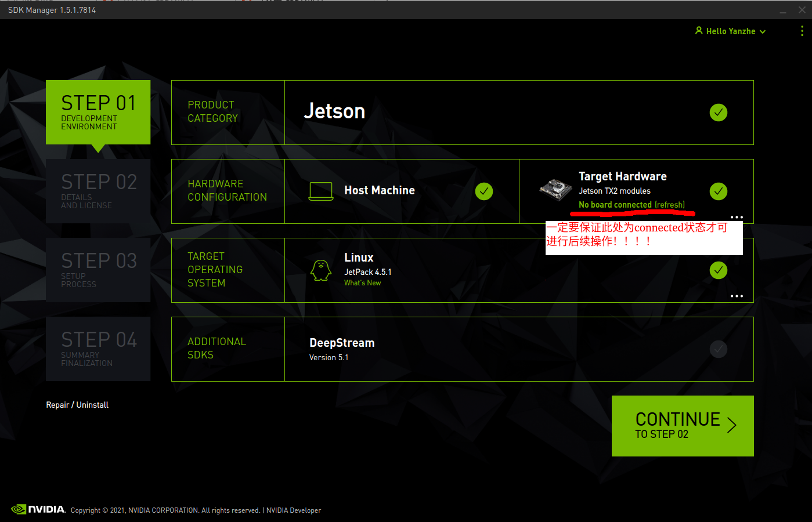Open Target Operating System more options ellipsis

pyautogui.click(x=737, y=296)
